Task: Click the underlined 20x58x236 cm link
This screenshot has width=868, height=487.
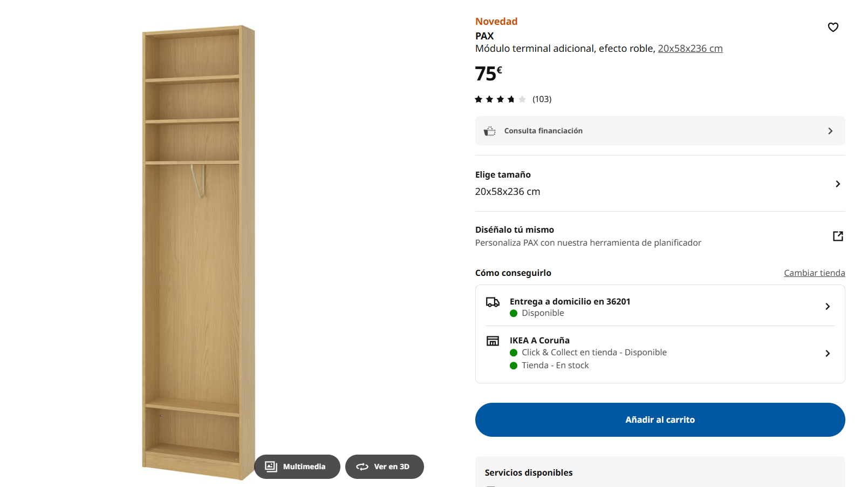Action: (x=690, y=49)
